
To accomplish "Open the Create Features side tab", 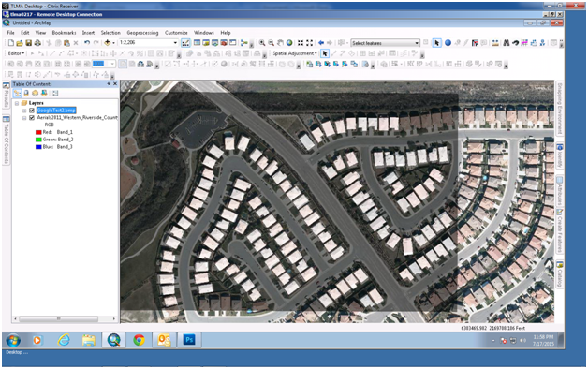I will [x=560, y=231].
